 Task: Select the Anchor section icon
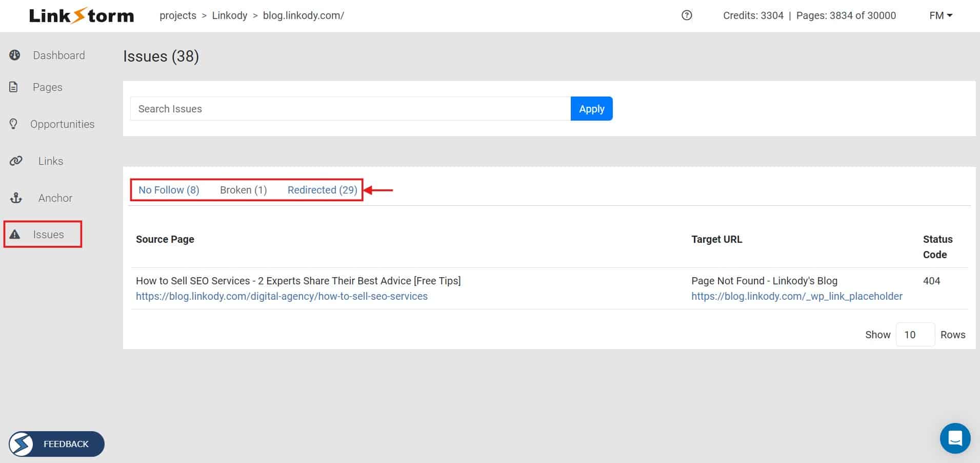pyautogui.click(x=16, y=198)
